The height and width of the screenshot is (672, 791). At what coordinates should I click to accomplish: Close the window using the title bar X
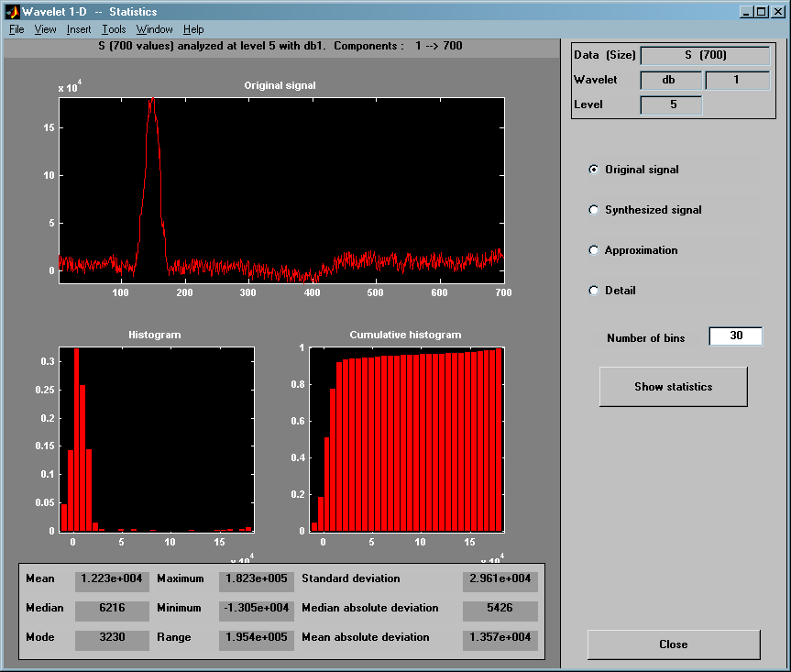click(x=778, y=12)
